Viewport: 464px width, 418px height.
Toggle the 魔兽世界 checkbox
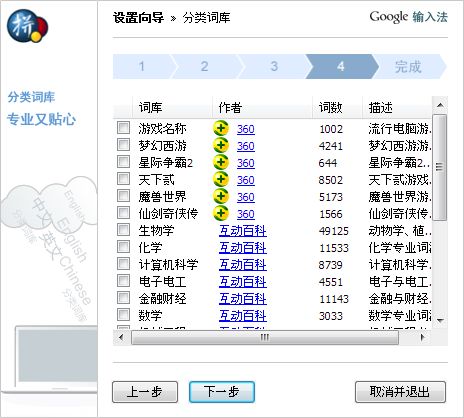[x=123, y=196]
